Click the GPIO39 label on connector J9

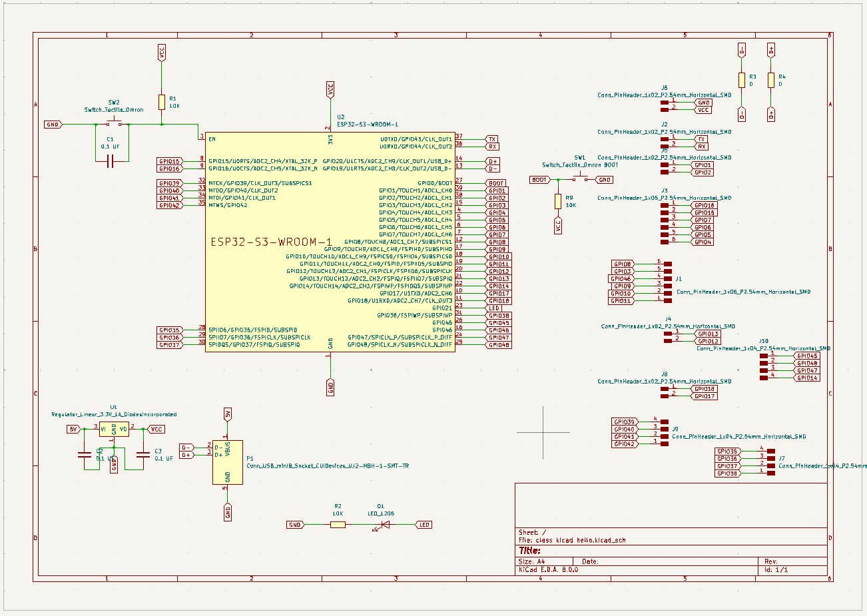click(625, 422)
